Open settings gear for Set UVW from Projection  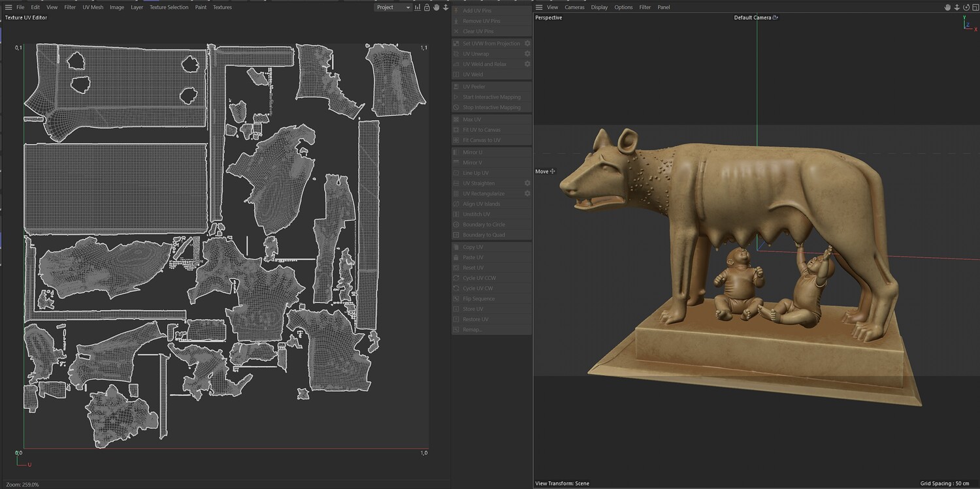[527, 44]
